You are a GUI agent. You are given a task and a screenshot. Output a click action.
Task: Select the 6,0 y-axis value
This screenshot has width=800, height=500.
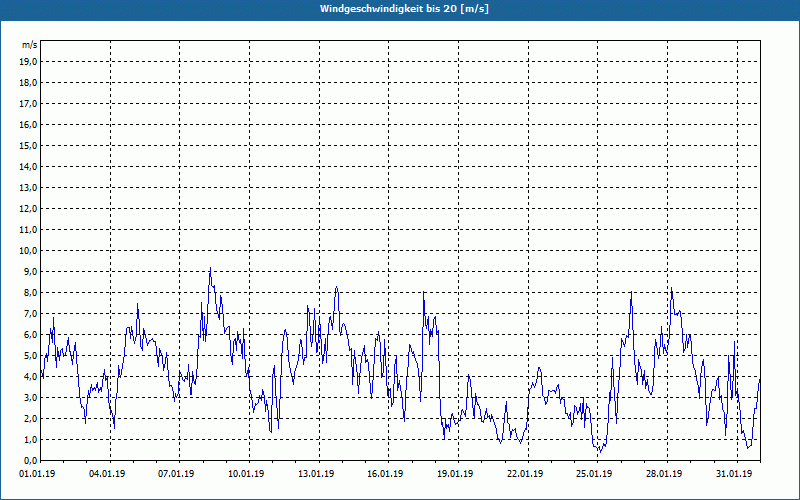coord(30,335)
